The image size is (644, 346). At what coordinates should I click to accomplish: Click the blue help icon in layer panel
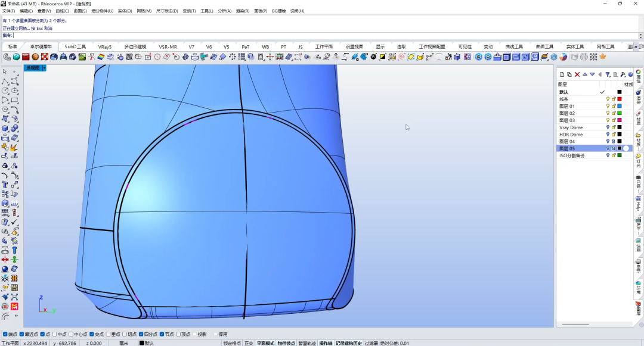tap(630, 74)
